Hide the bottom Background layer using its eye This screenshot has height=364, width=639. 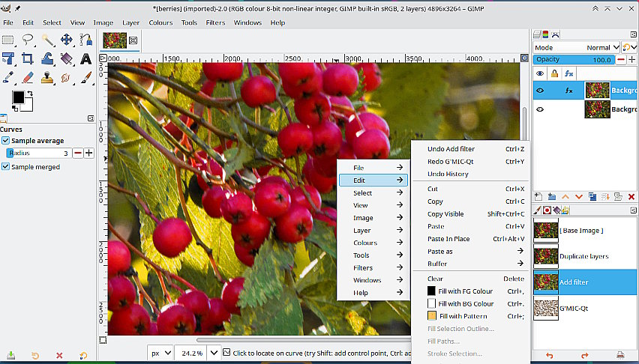(x=539, y=109)
